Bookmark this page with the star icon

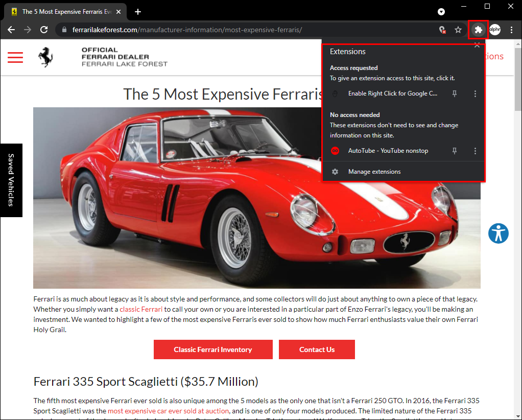pyautogui.click(x=458, y=30)
